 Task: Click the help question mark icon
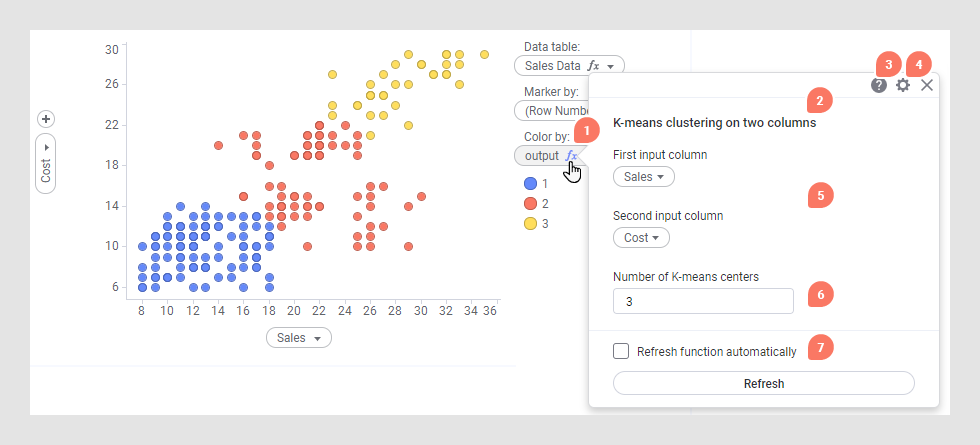click(x=879, y=86)
